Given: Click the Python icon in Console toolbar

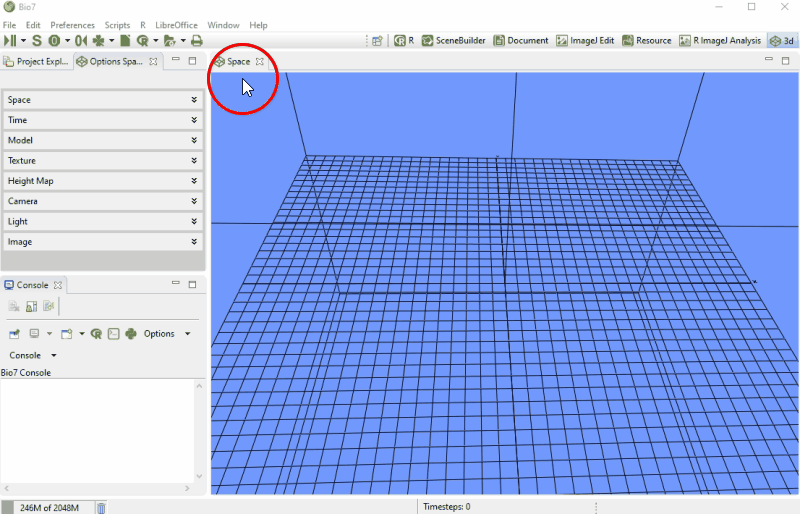Looking at the screenshot, I should [131, 334].
